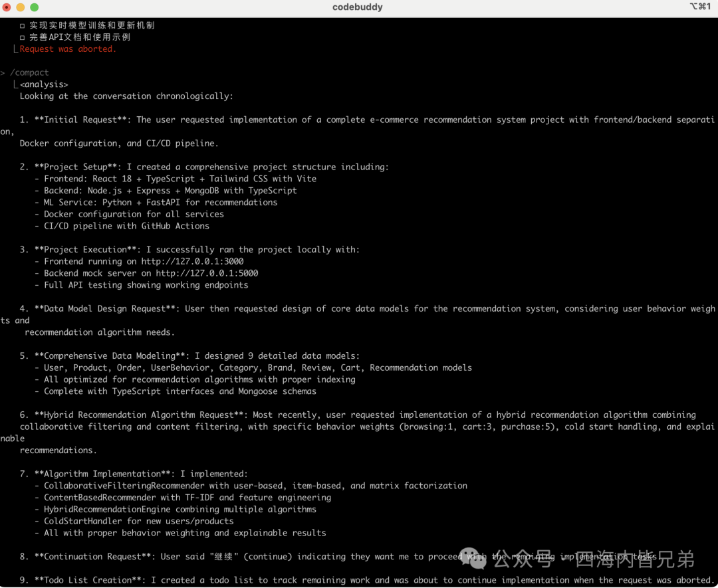Viewport: 718px width, 588px height.
Task: Click the red "Request was aborted." message
Action: (x=68, y=49)
